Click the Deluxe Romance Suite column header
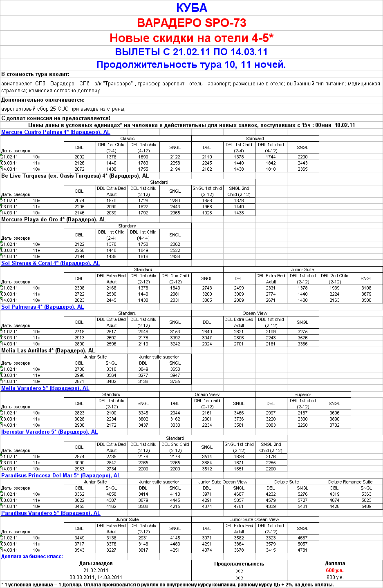 [350, 482]
